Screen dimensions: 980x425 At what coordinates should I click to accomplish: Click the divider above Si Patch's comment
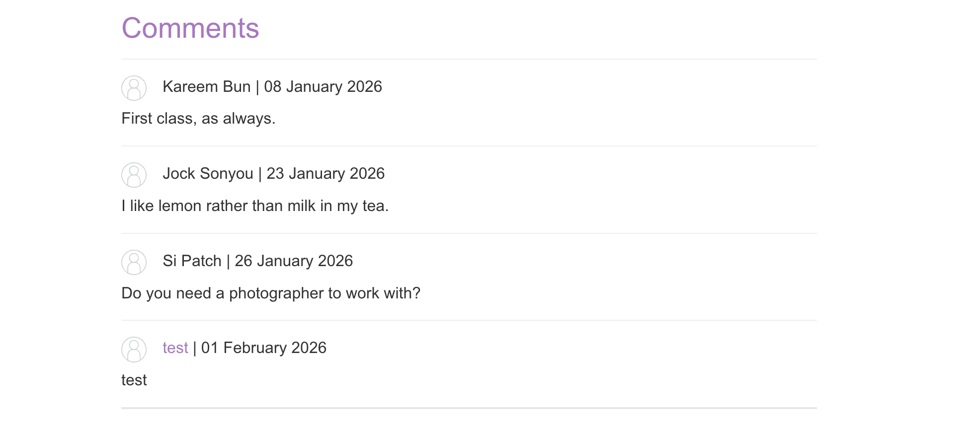point(469,233)
